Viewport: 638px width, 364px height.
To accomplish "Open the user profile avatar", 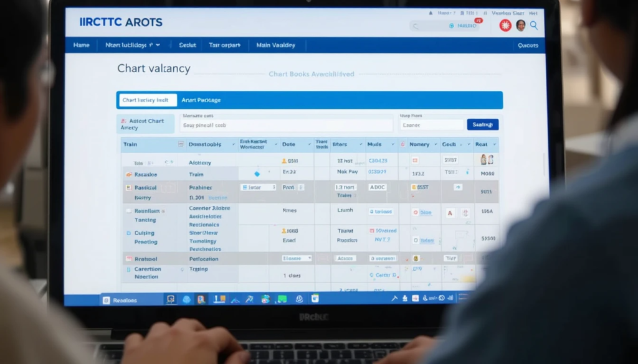I will (520, 26).
